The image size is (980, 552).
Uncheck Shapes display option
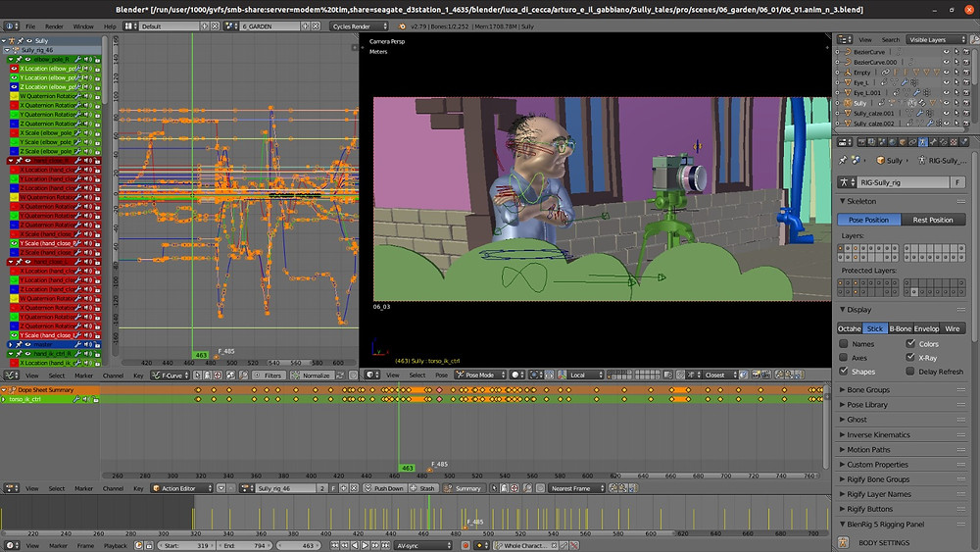tap(844, 372)
